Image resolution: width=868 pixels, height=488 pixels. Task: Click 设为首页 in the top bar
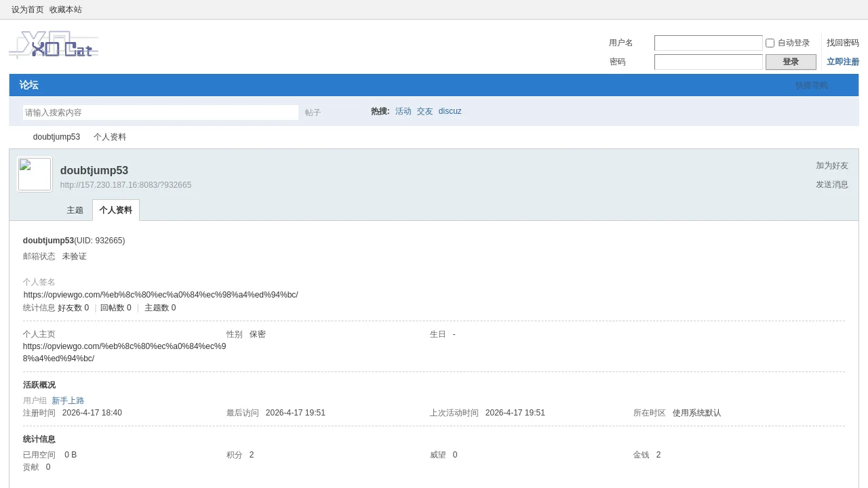tap(28, 9)
